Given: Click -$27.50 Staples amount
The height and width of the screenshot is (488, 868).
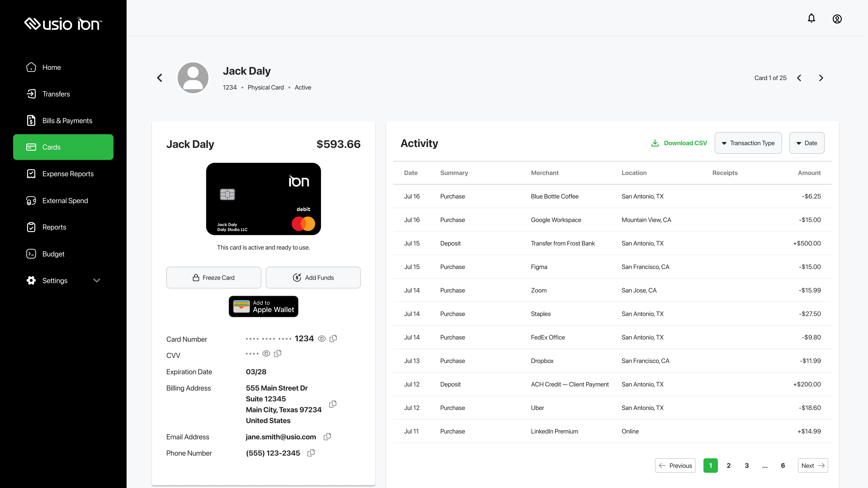Looking at the screenshot, I should coord(810,314).
